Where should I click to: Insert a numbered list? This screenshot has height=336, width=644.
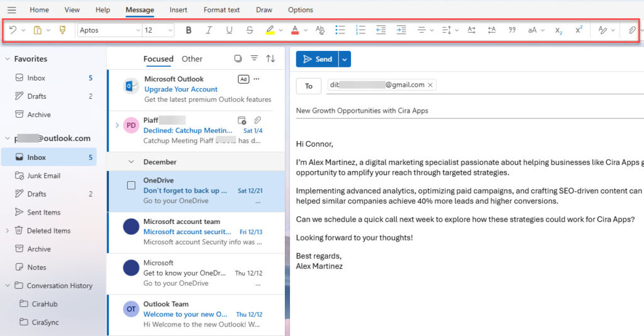tap(360, 30)
